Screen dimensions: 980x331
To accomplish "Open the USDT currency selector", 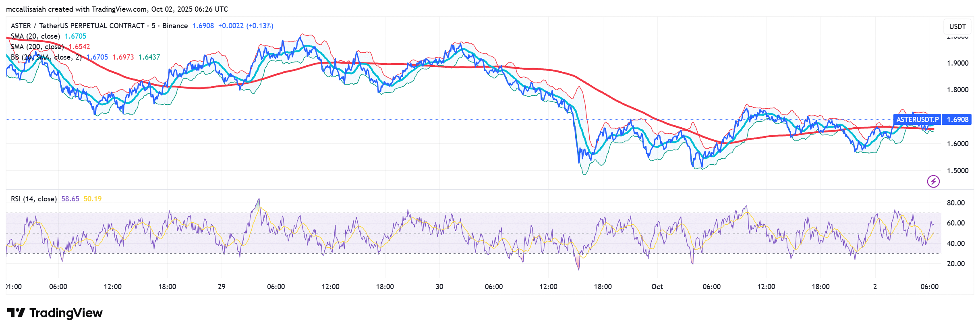I will point(957,27).
